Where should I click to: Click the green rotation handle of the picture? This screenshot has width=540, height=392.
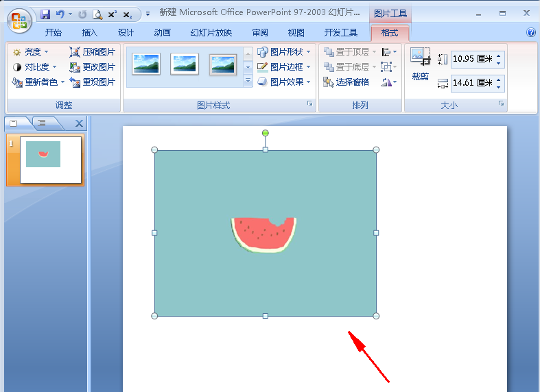265,133
